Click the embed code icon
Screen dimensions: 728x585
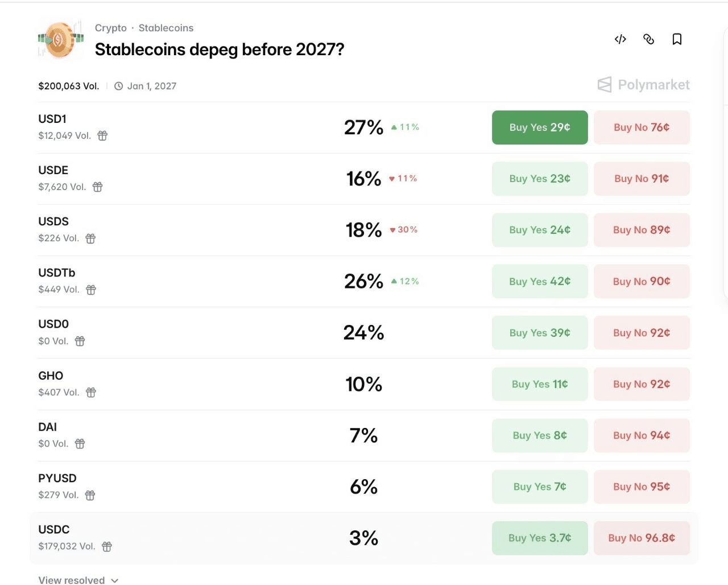click(x=621, y=39)
